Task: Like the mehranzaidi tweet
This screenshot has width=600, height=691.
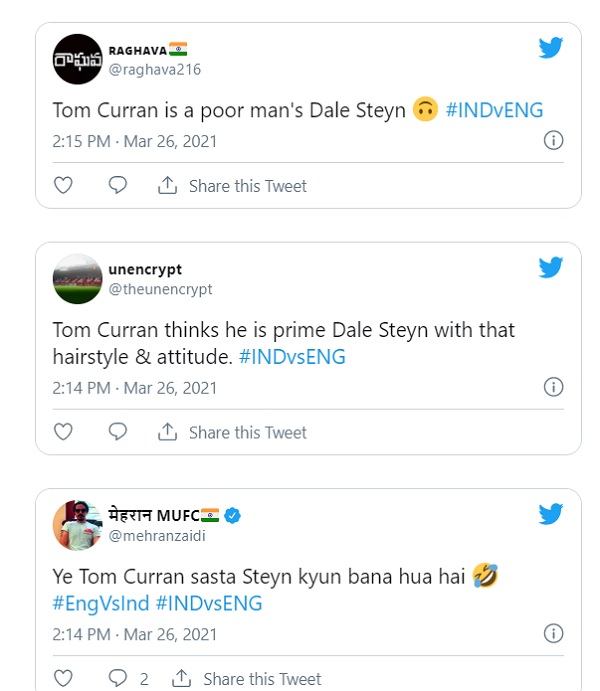Action: coord(63,678)
